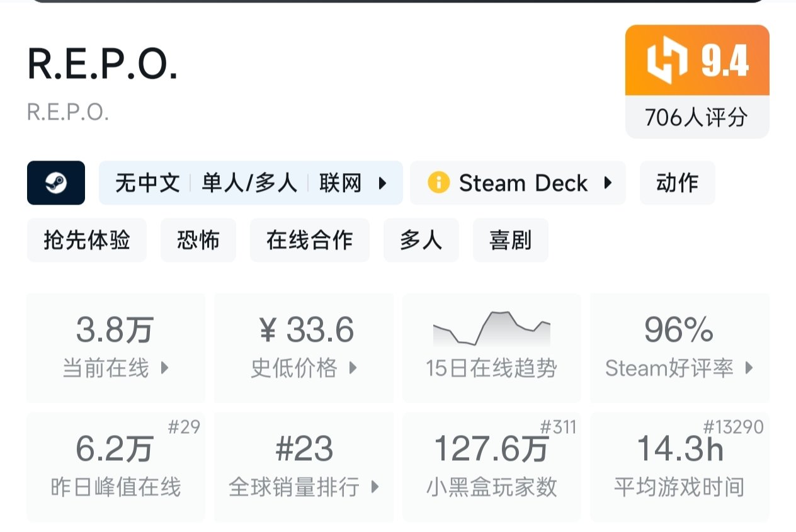Tap the Steam platform icon
The image size is (796, 532).
[55, 183]
